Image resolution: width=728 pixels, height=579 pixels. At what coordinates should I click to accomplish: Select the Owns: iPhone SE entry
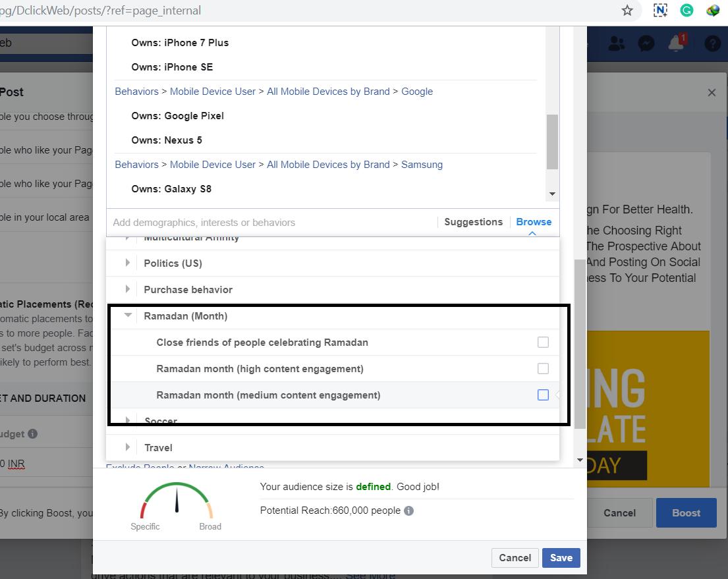[x=172, y=67]
